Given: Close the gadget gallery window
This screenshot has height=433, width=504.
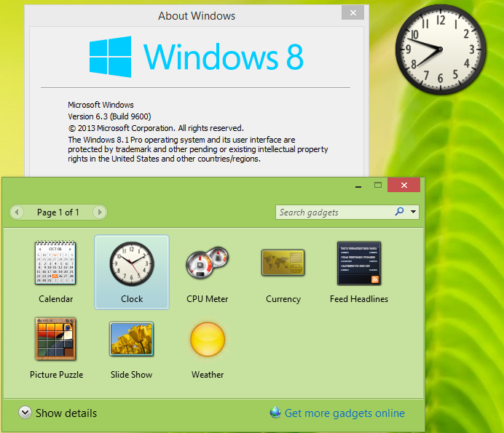Looking at the screenshot, I should point(403,186).
